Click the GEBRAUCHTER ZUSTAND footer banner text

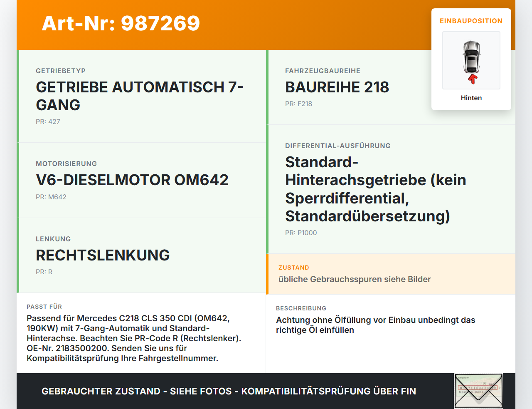click(x=229, y=392)
